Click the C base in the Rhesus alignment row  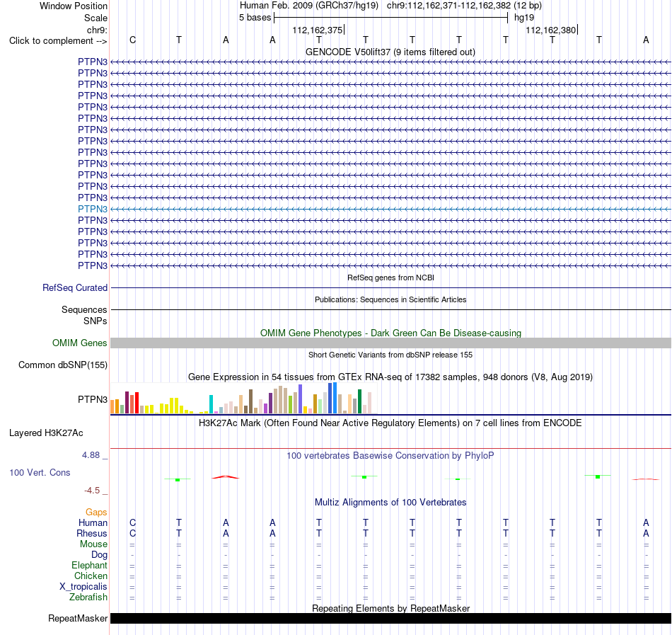click(x=132, y=534)
